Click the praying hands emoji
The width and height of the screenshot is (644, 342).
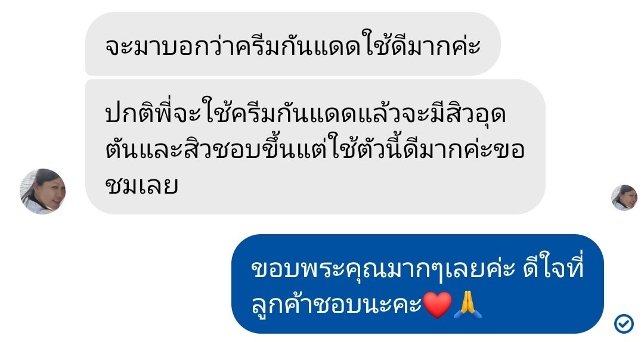point(467,305)
